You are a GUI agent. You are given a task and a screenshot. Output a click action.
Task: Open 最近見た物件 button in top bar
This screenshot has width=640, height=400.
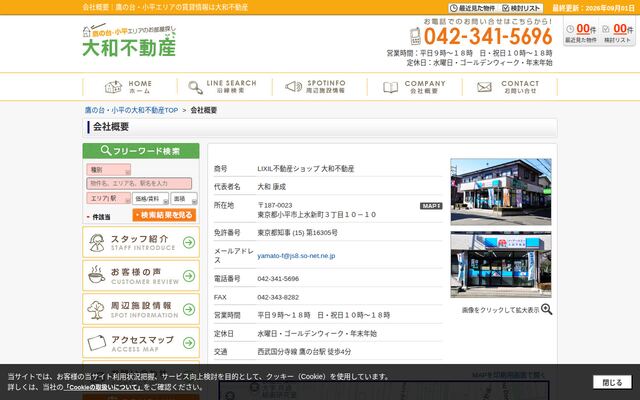pos(473,8)
